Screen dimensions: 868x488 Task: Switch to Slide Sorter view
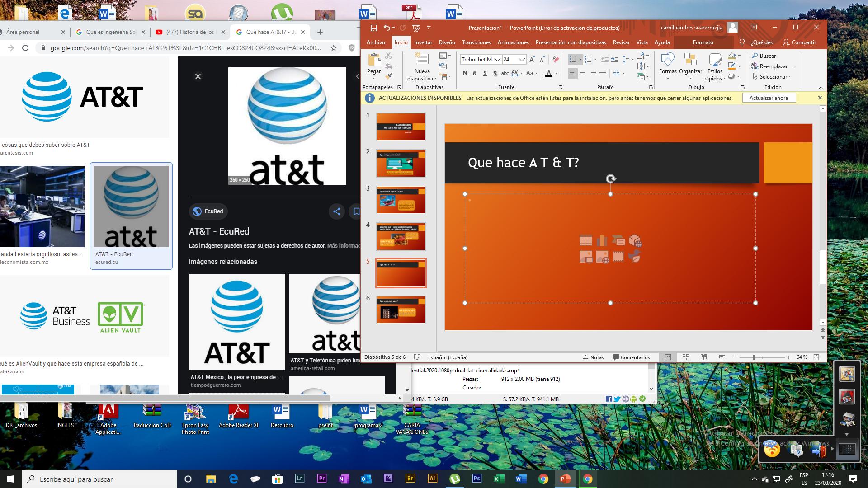(685, 357)
